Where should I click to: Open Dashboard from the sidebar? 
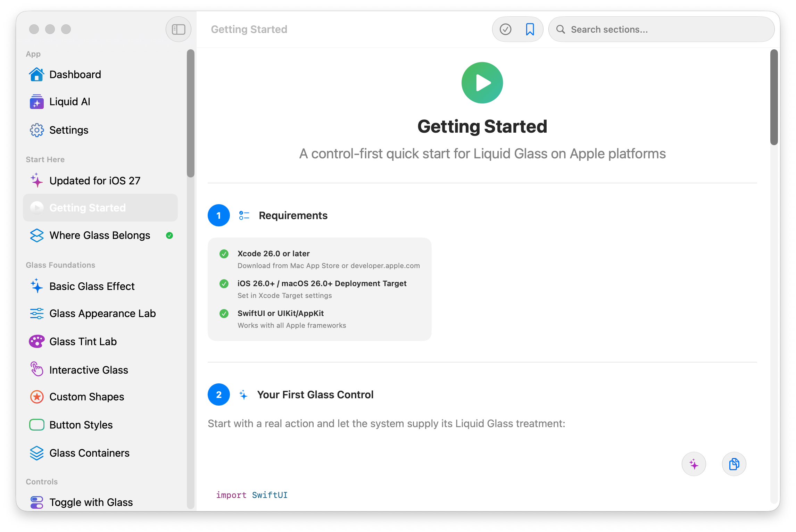pos(100,74)
